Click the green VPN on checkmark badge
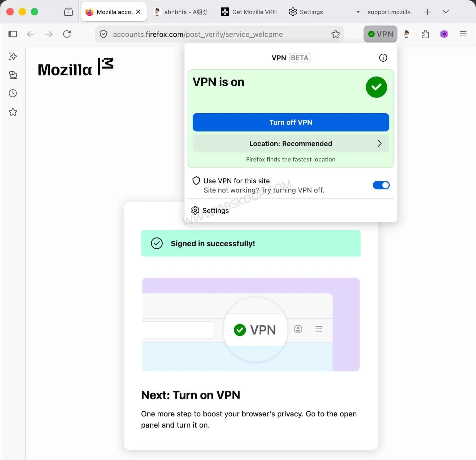 (376, 87)
